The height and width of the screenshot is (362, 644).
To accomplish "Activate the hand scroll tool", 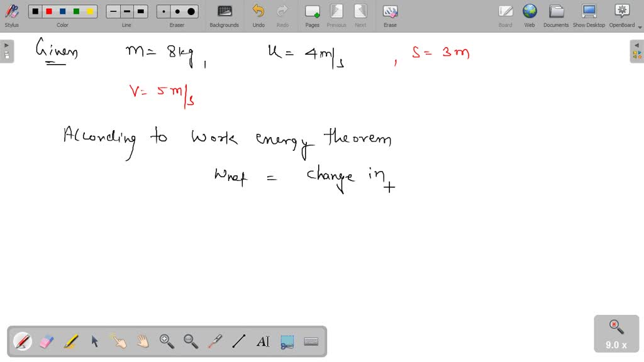I will pos(143,341).
